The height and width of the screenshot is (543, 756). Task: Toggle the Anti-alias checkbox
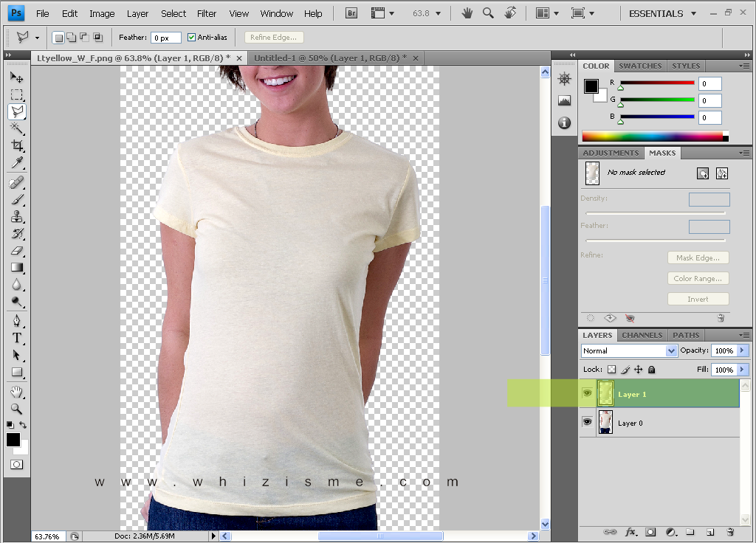click(x=192, y=38)
